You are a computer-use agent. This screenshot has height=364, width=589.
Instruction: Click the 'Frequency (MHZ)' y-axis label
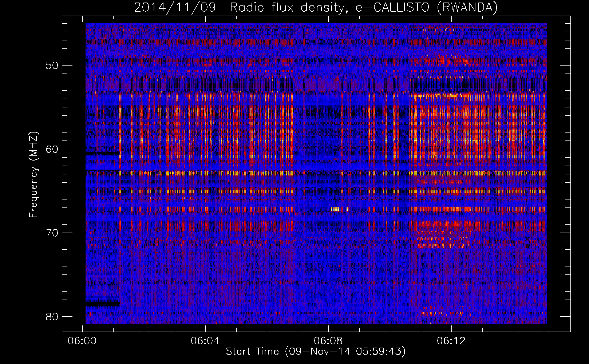[x=33, y=175]
